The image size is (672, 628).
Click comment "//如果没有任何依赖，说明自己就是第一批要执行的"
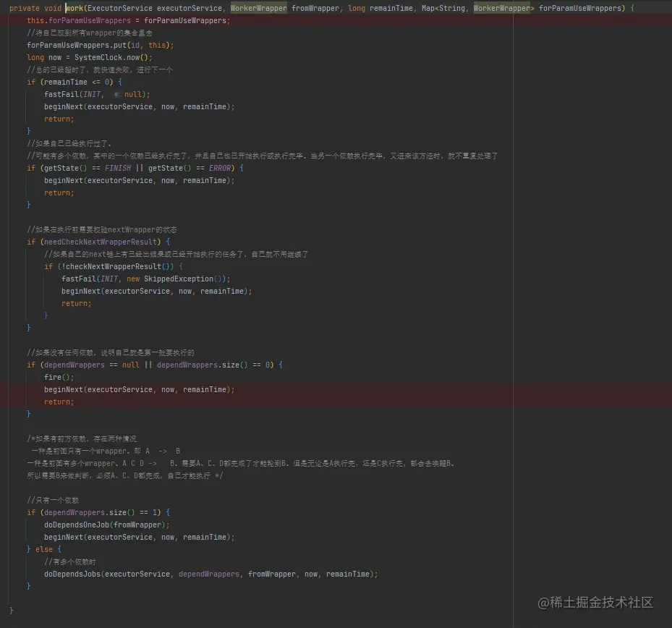pos(110,353)
